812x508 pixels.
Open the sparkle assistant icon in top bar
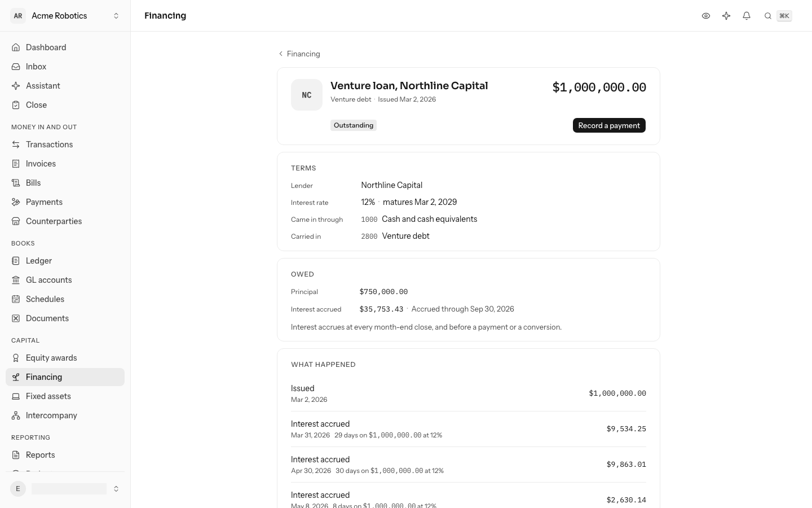(x=726, y=16)
